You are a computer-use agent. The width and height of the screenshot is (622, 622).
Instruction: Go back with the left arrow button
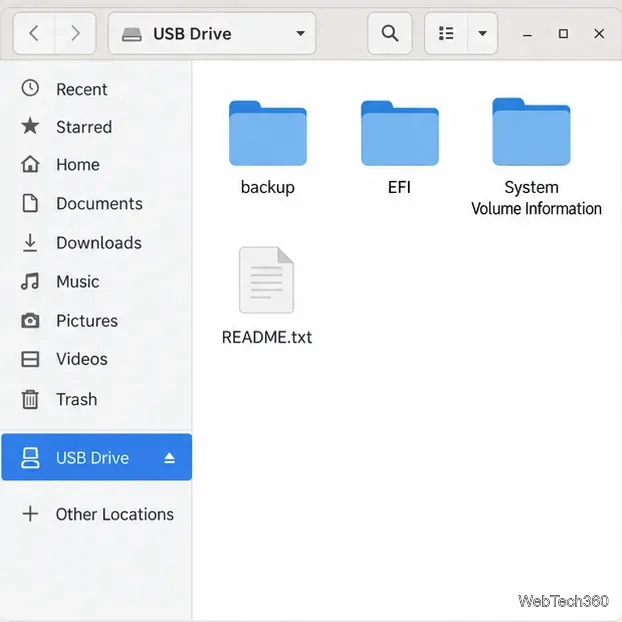click(x=34, y=33)
